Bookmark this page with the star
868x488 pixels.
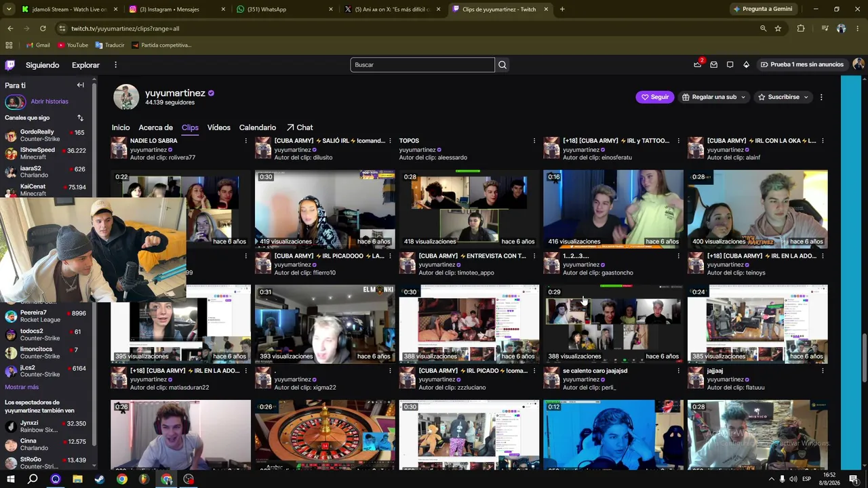[778, 28]
